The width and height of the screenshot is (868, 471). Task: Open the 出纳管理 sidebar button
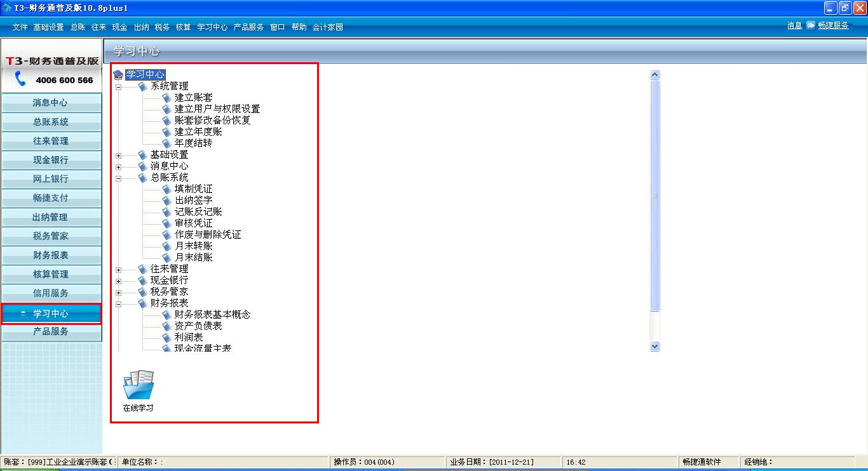[x=51, y=217]
